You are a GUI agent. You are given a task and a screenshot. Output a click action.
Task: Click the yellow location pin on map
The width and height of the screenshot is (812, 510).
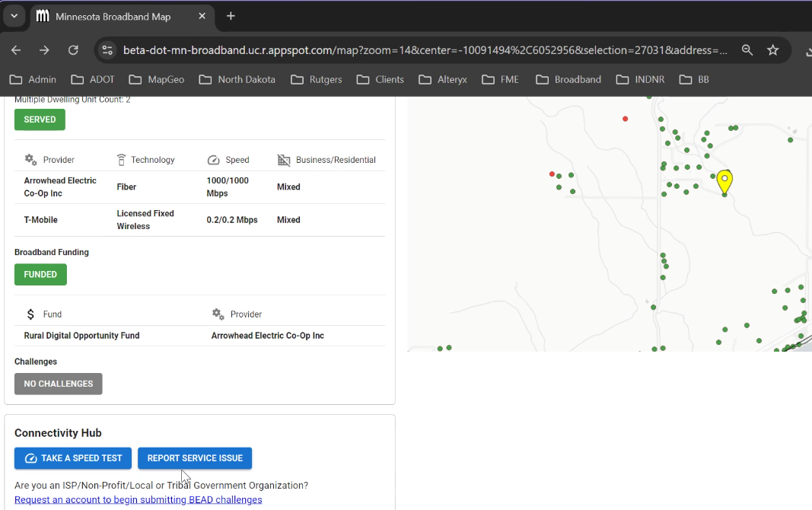coord(724,181)
